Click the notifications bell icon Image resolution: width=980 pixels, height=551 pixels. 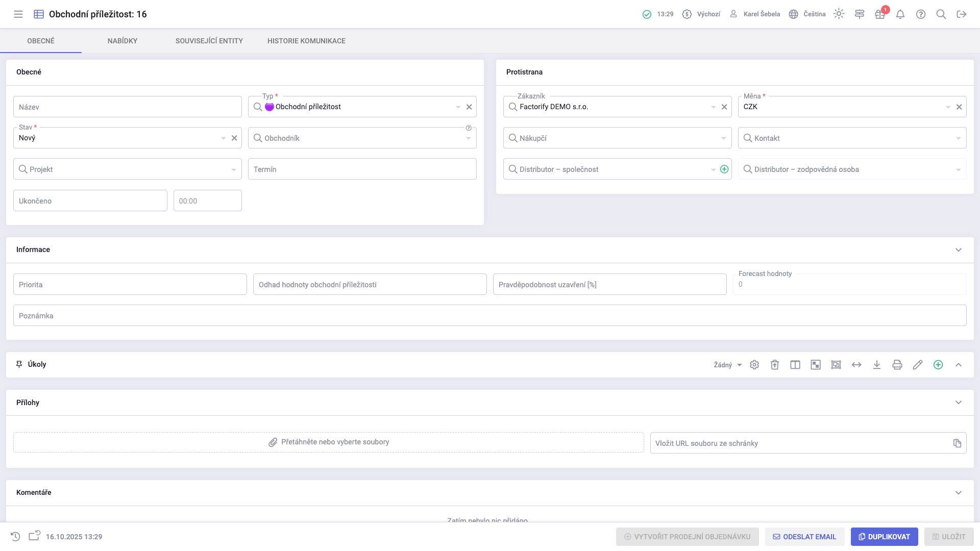pos(900,14)
